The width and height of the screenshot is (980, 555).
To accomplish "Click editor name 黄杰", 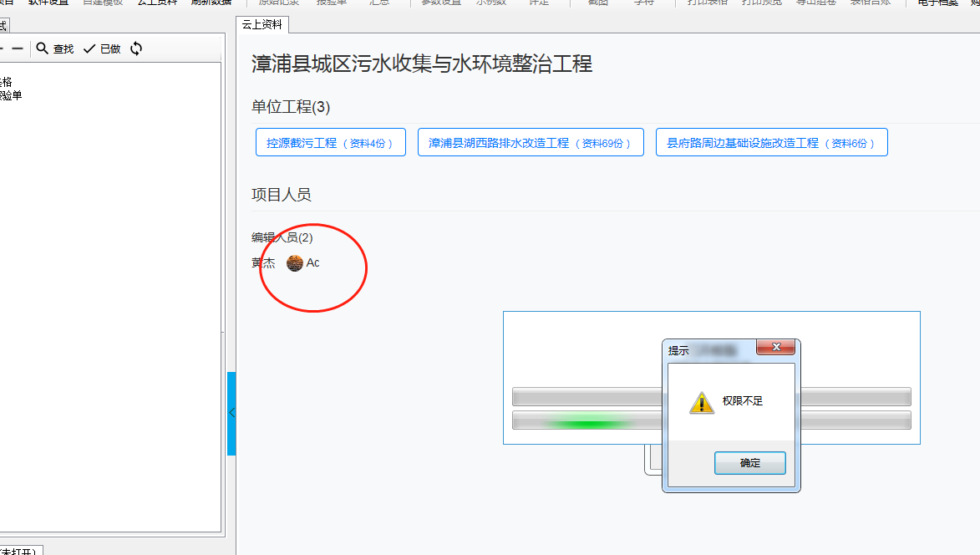I will (x=263, y=263).
